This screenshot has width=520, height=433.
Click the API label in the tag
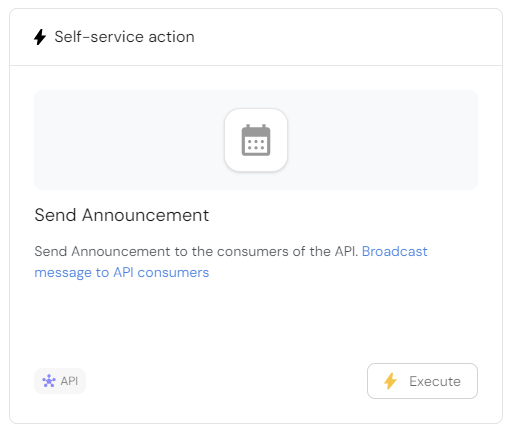[x=69, y=381]
